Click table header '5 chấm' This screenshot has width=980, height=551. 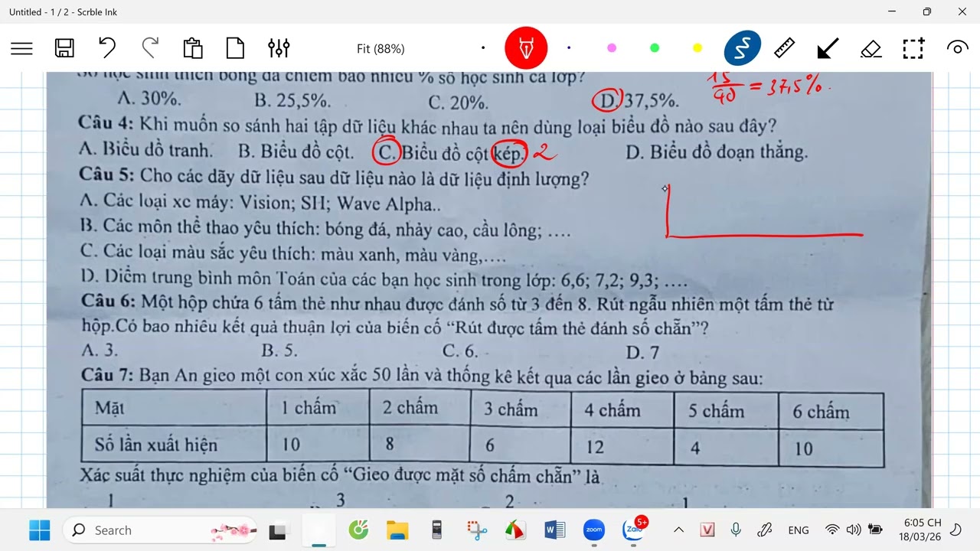[716, 411]
